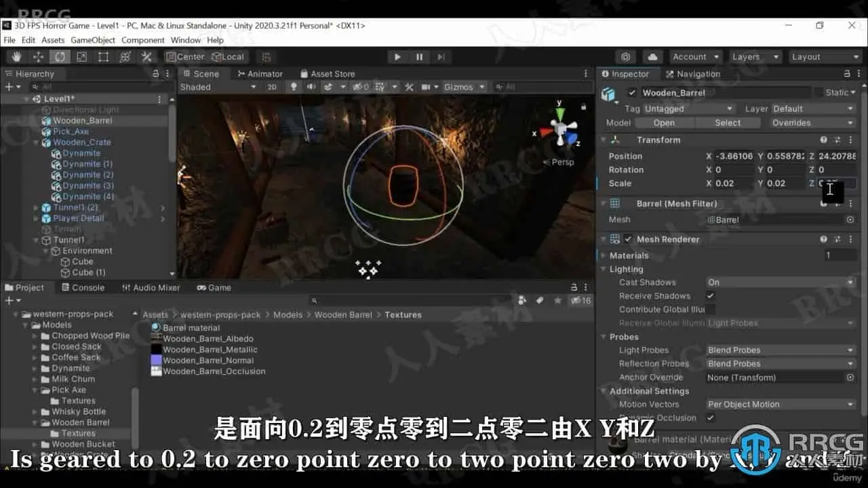Open the cloud services icon
Image resolution: width=868 pixels, height=488 pixels.
pyautogui.click(x=652, y=57)
